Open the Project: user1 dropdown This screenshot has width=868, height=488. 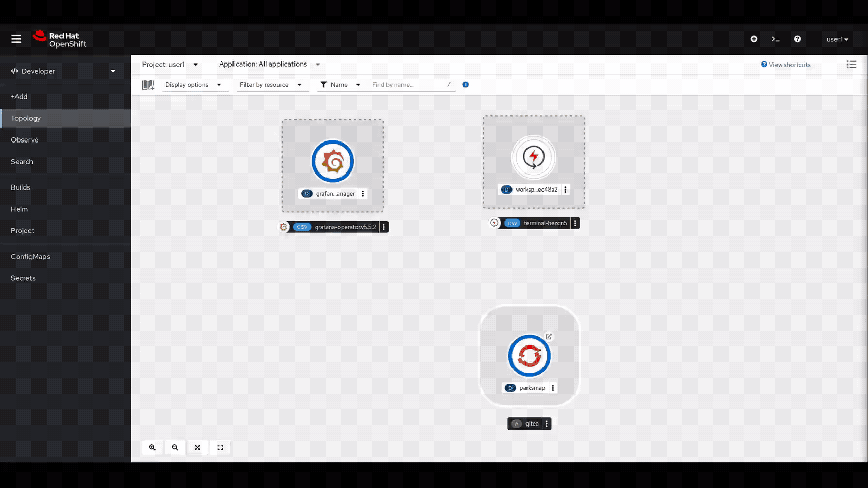pos(171,64)
